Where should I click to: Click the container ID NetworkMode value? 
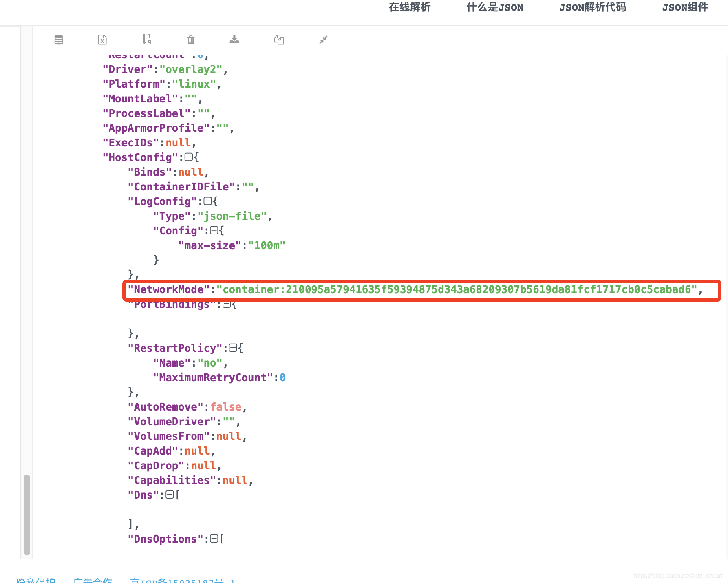point(457,289)
